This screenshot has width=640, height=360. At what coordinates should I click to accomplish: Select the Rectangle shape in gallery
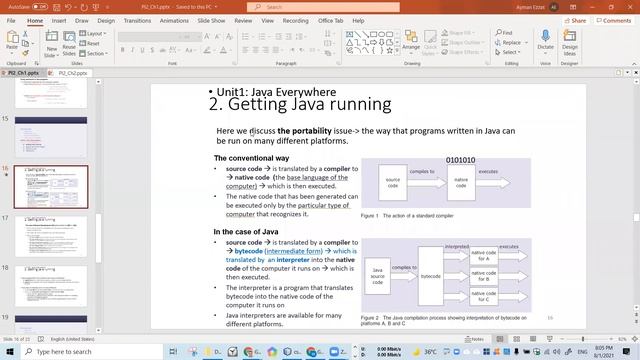pyautogui.click(x=373, y=34)
